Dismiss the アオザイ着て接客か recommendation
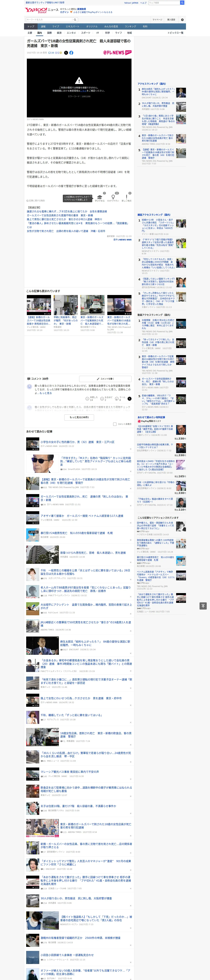Viewport: 210px width, 980px height. pyautogui.click(x=130, y=523)
